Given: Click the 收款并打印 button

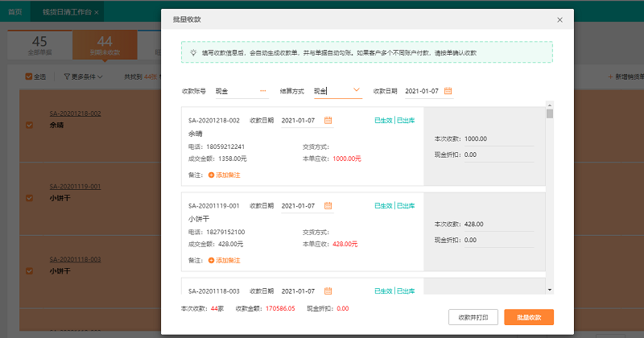Looking at the screenshot, I should tap(473, 317).
